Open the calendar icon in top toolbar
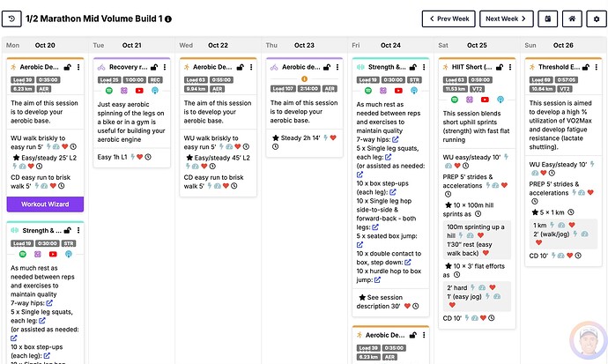The width and height of the screenshot is (608, 364). pos(548,19)
